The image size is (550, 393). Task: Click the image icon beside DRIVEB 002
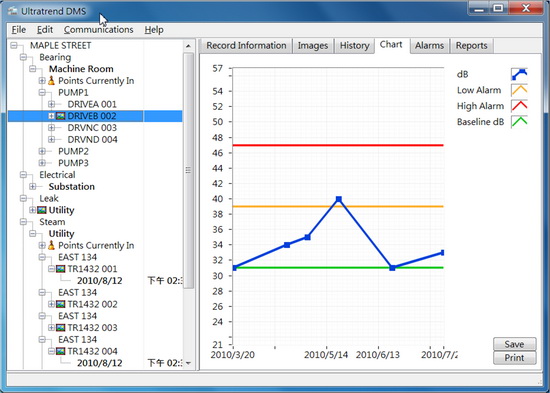pyautogui.click(x=61, y=116)
